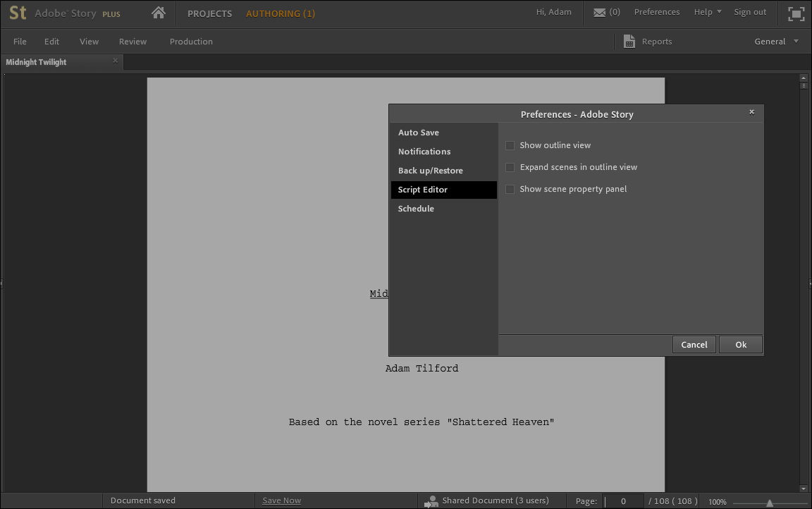Select Notifications preferences category

(x=444, y=152)
